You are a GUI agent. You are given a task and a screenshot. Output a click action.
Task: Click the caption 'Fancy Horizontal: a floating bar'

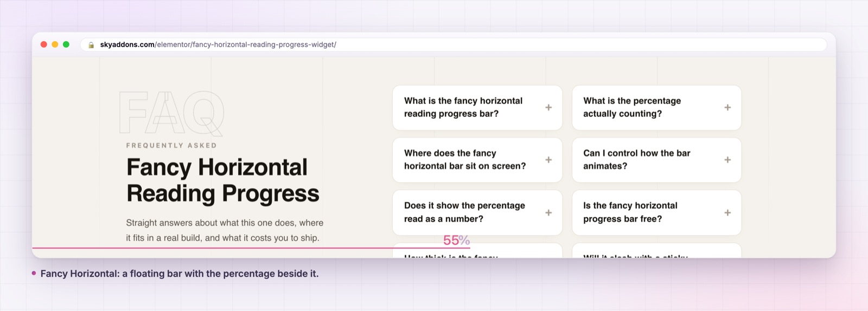point(180,274)
